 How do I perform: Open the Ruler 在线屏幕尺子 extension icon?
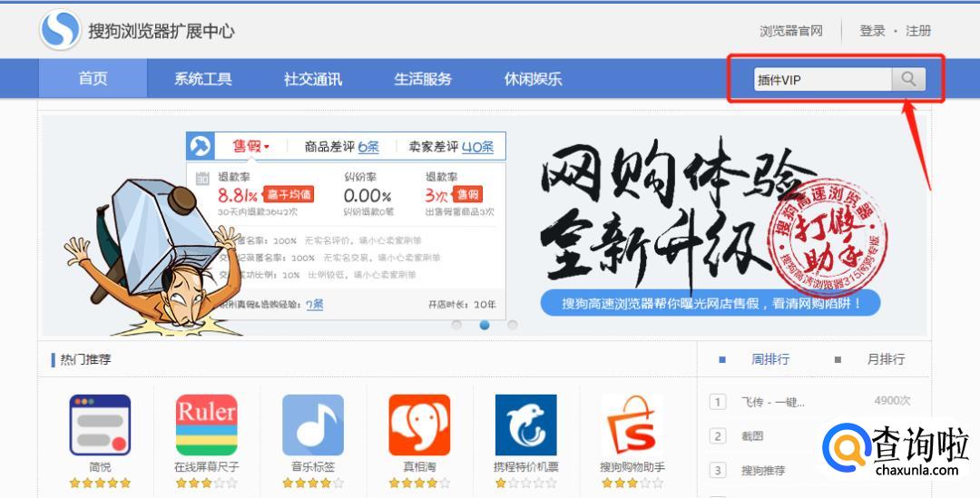[206, 425]
